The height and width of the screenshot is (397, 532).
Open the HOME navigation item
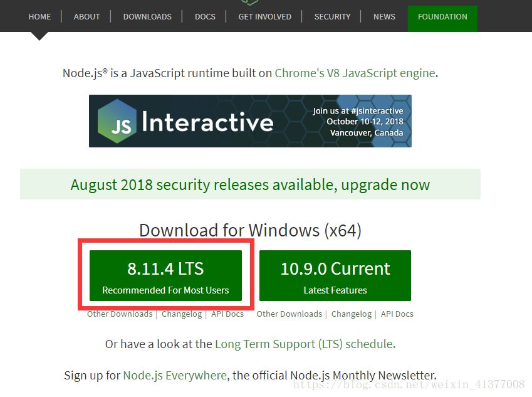coord(39,17)
